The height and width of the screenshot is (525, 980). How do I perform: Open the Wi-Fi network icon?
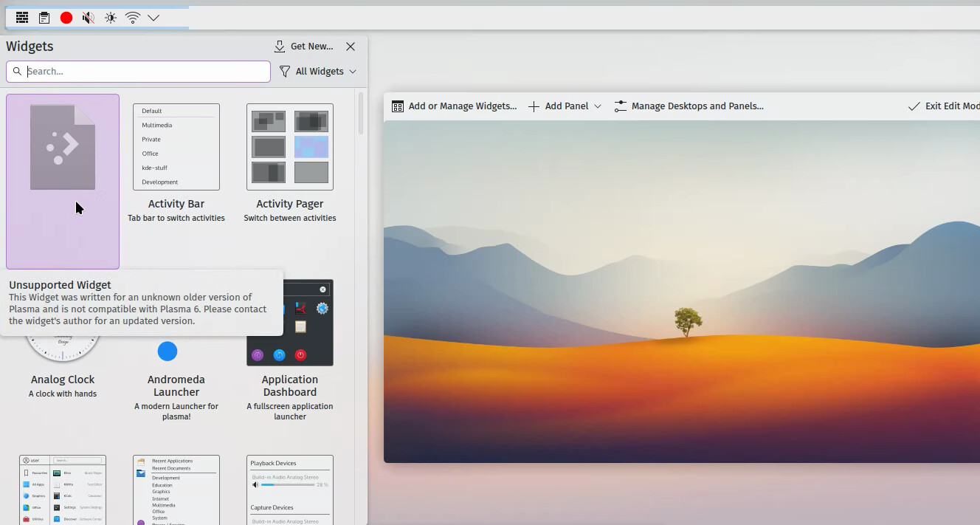(133, 18)
